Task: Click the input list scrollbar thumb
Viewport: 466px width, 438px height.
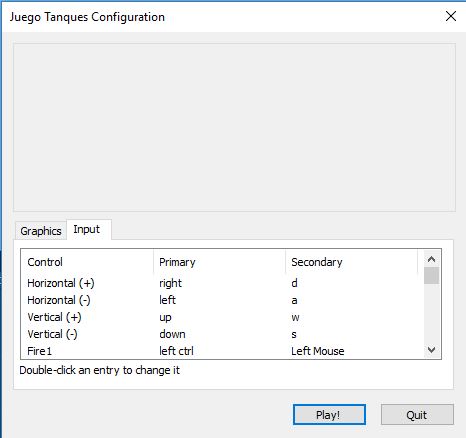Action: tap(431, 275)
